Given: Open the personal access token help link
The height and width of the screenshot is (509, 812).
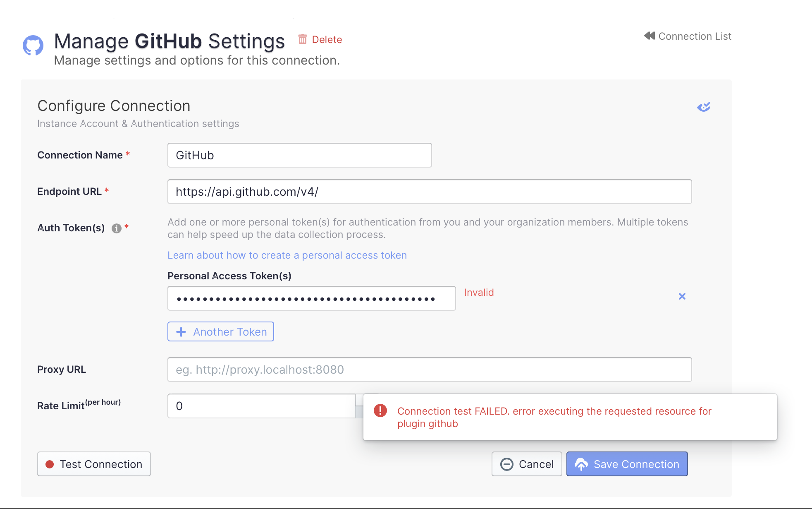Looking at the screenshot, I should pyautogui.click(x=287, y=255).
